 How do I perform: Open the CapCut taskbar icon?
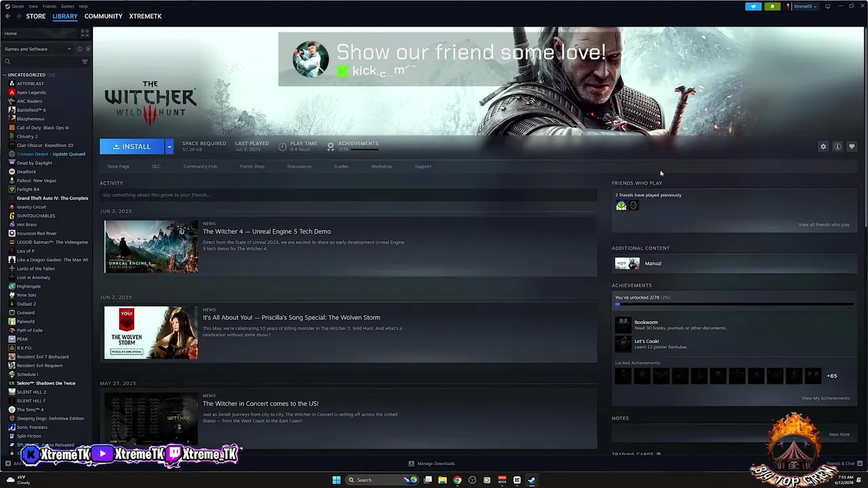(x=517, y=480)
